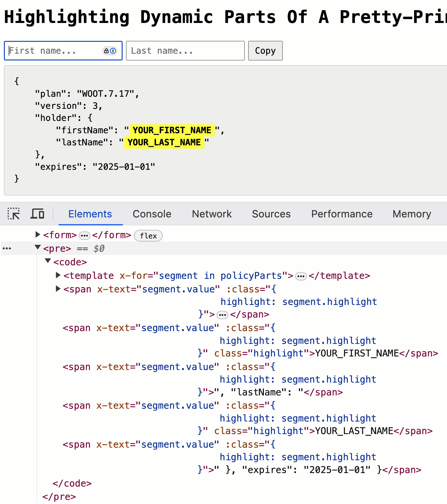
Task: Open the Network tab
Action: [212, 214]
